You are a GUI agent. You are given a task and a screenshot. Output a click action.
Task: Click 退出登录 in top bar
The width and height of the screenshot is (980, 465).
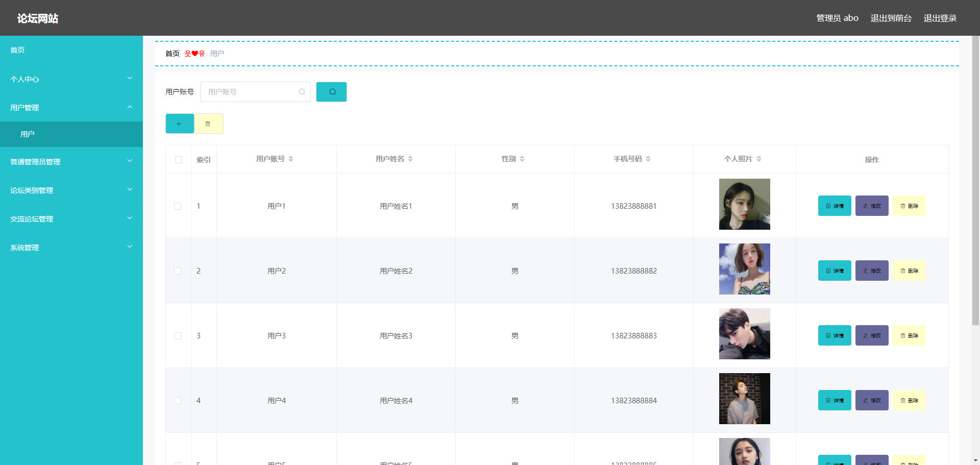(x=940, y=18)
